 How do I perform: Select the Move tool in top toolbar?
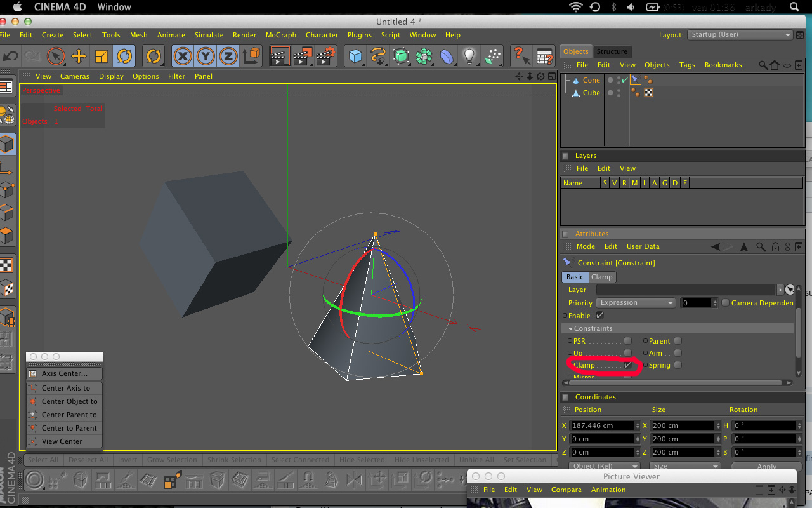point(79,56)
